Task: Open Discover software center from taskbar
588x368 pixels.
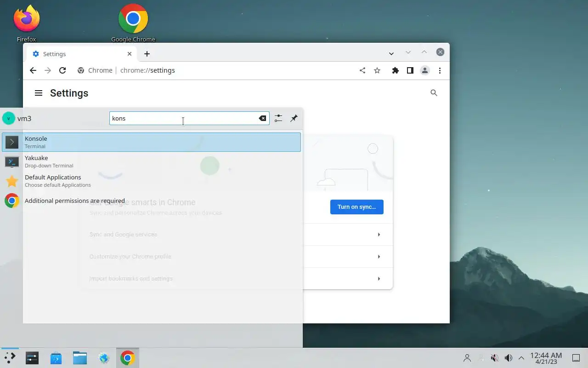Action: 56,357
